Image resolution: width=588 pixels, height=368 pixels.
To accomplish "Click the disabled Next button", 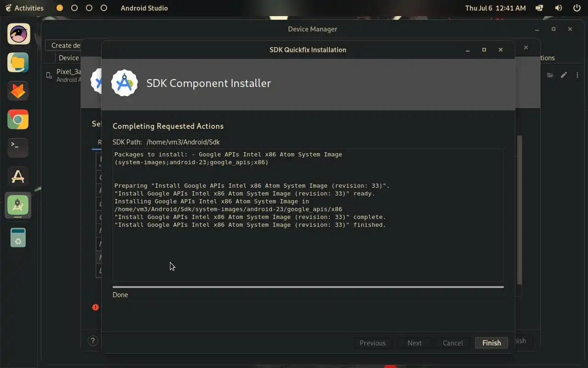I will [x=414, y=343].
